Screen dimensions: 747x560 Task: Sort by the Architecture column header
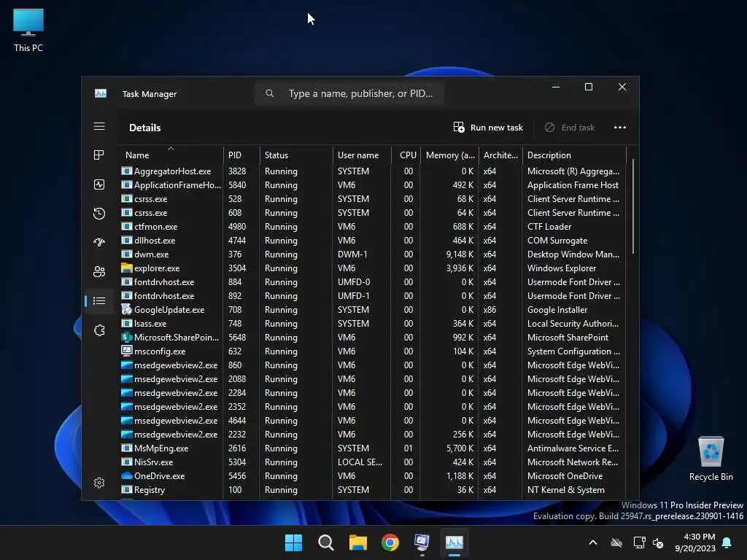500,155
